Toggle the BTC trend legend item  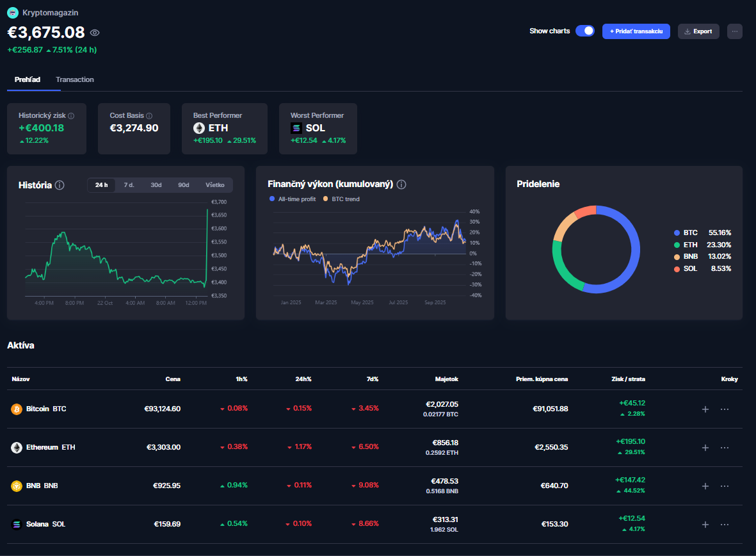tap(341, 199)
